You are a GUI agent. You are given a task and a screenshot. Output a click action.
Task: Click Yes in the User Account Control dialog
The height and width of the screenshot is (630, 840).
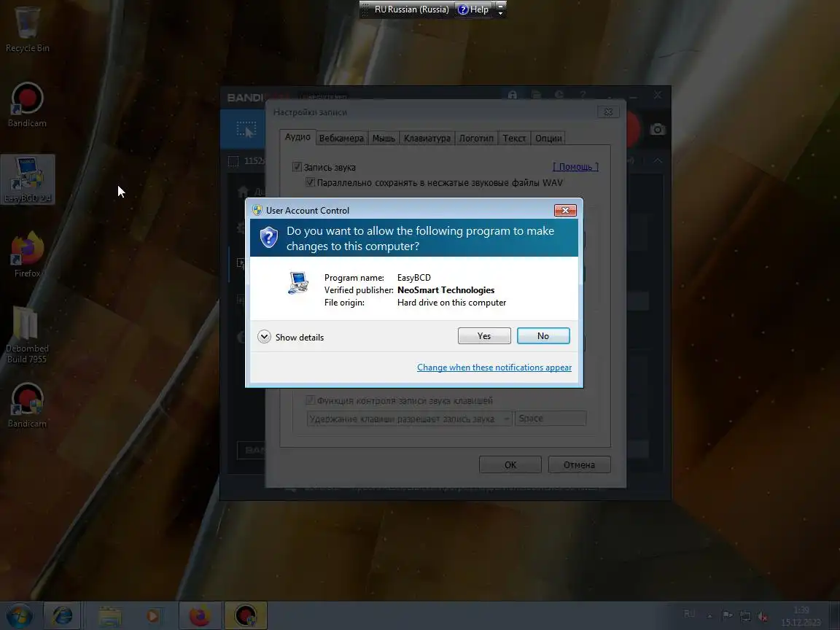coord(484,336)
